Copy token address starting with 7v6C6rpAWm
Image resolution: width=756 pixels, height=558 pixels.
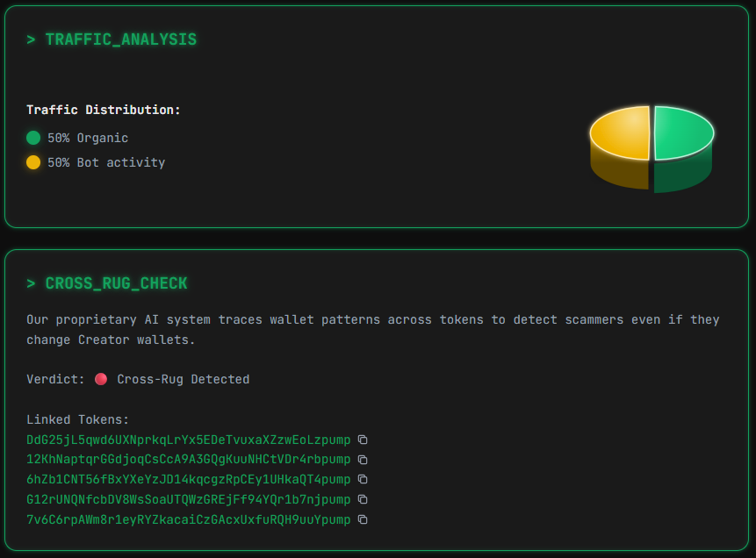click(363, 519)
